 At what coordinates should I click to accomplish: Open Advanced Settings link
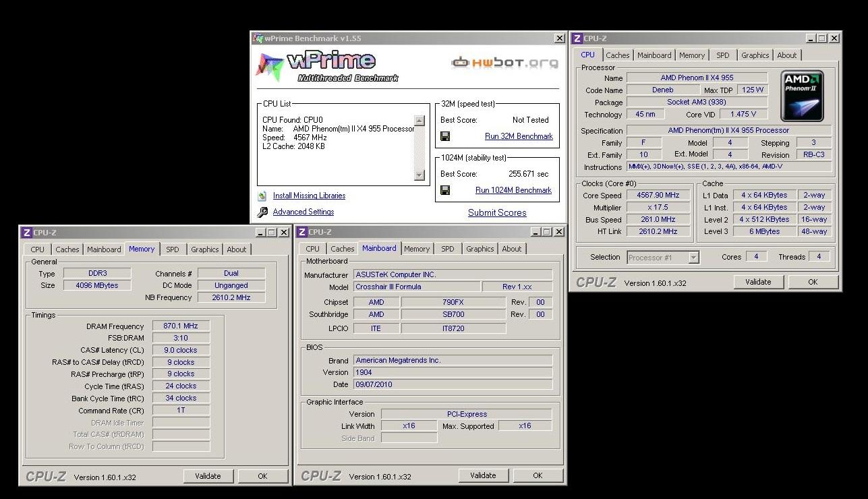tap(303, 212)
